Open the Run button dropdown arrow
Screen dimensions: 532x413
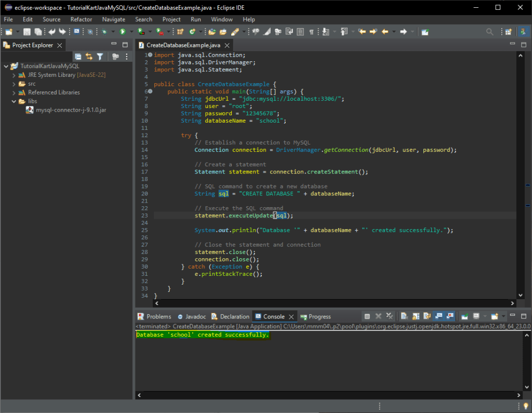(x=131, y=32)
